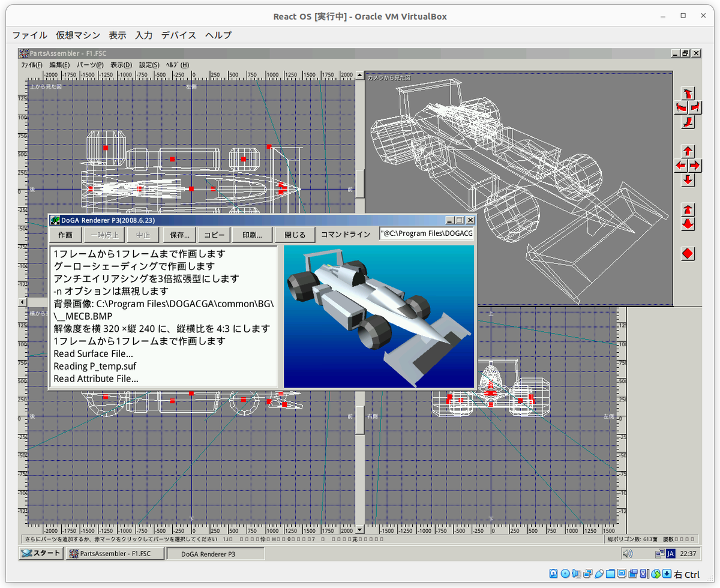Click the VirtualBox mouse integration globe icon

[656, 574]
